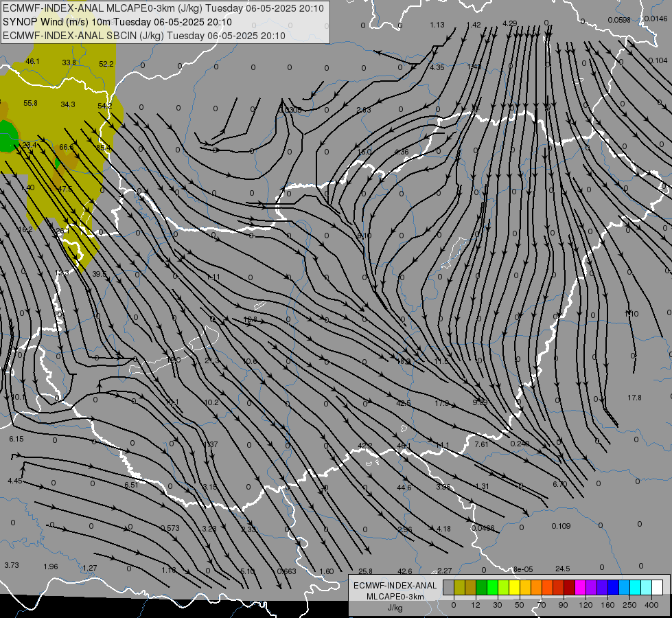The height and width of the screenshot is (618, 672).
Task: Click the '30' legend tick label
Action: pos(497,605)
